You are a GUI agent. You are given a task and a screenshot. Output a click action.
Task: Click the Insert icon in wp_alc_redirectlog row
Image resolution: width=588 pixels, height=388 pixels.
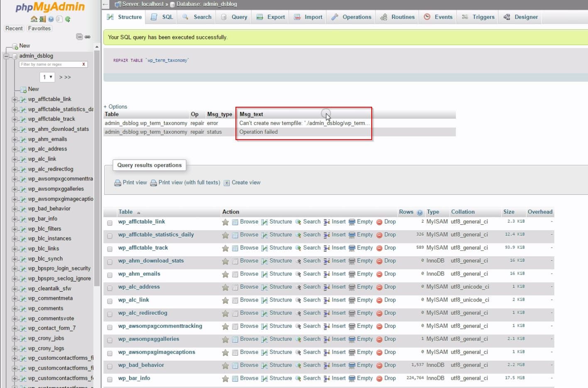click(327, 313)
